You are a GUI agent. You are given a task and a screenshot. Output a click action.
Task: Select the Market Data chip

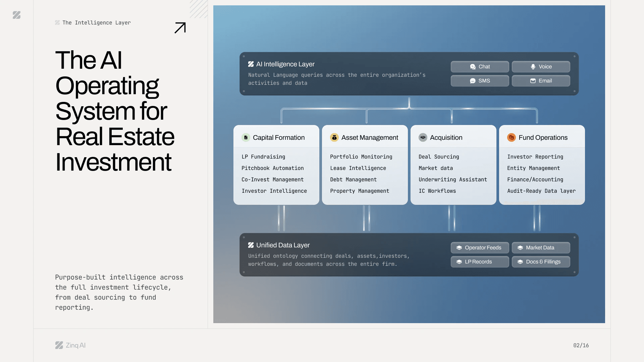coord(541,248)
